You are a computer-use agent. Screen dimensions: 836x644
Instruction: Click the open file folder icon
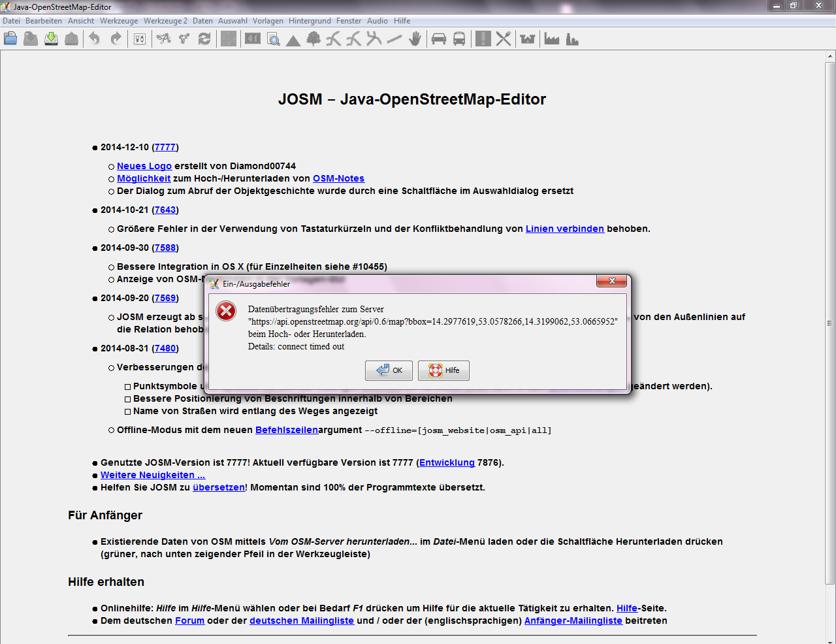[x=10, y=39]
